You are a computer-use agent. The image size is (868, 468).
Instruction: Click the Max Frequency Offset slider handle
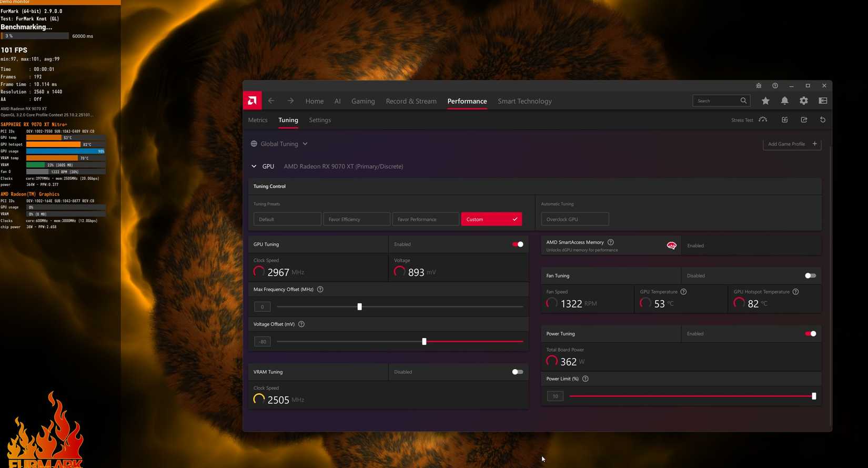[x=360, y=307]
